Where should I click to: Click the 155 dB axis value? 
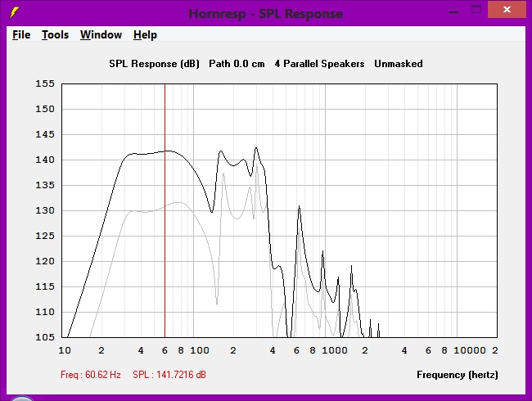(45, 83)
